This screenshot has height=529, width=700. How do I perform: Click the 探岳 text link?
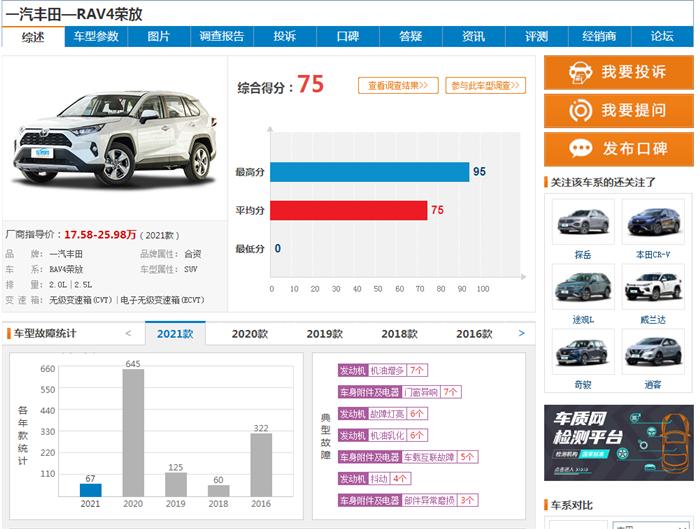(x=583, y=255)
